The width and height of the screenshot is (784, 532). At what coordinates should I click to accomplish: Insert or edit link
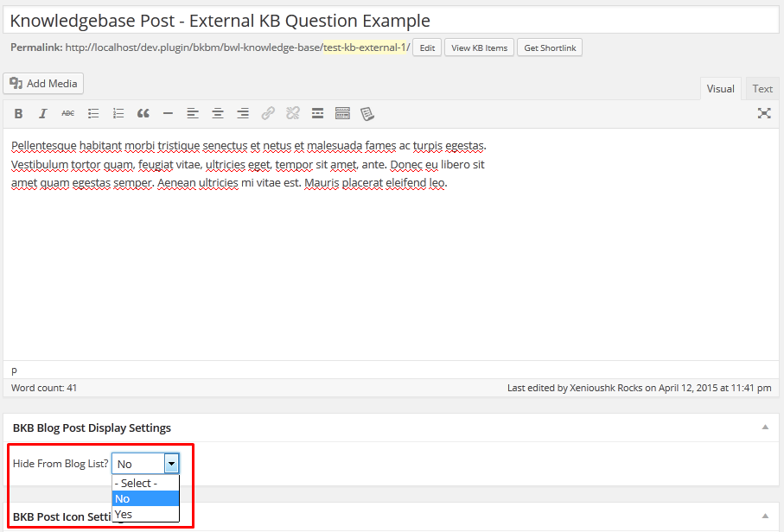(268, 114)
